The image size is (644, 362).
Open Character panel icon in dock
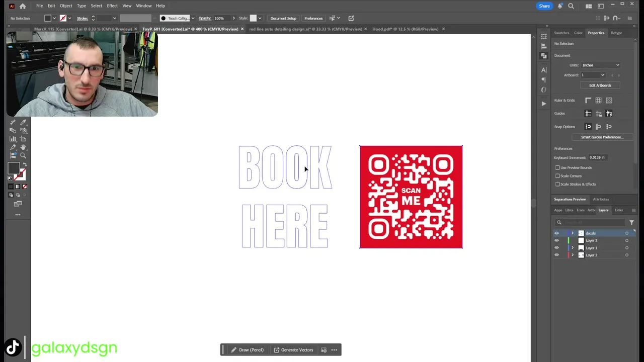(x=544, y=70)
